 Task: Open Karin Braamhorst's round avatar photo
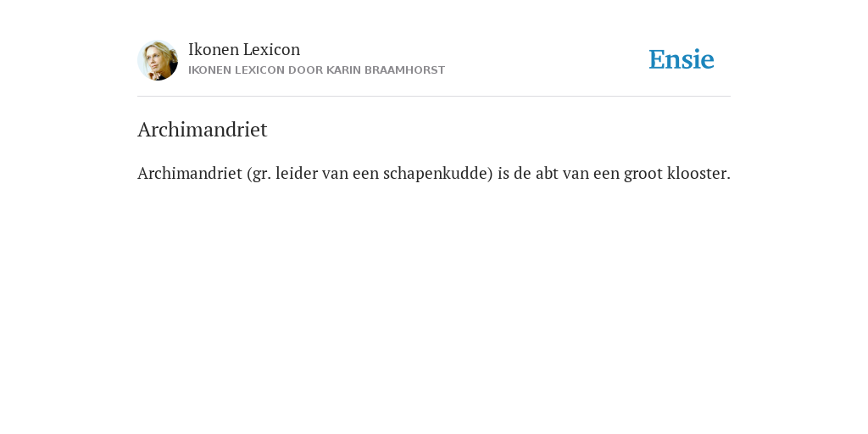click(x=158, y=60)
